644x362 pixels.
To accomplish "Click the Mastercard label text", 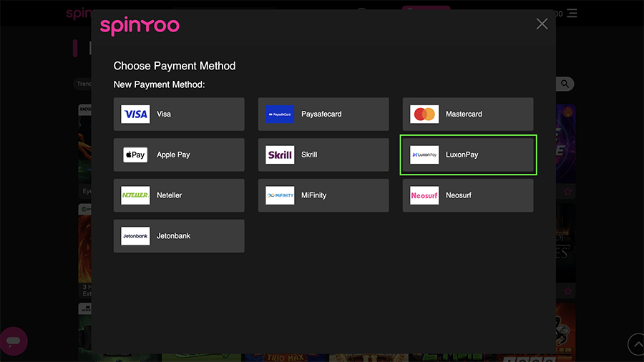I will click(464, 114).
